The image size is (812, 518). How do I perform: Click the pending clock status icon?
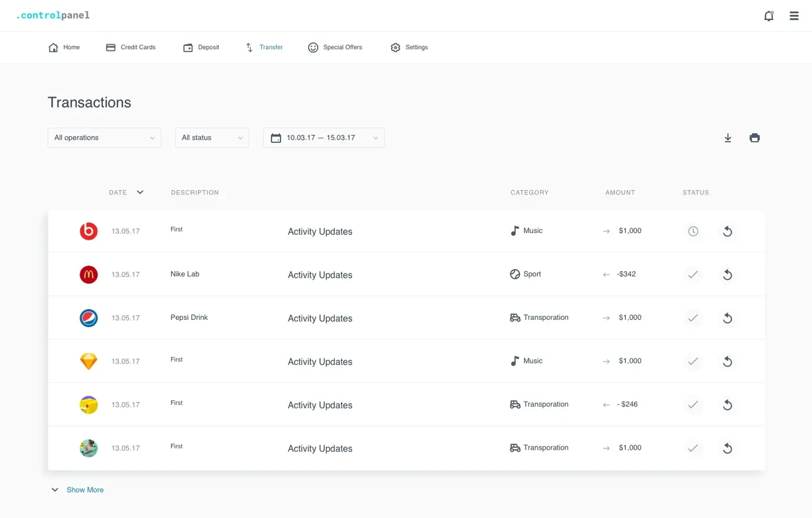pyautogui.click(x=693, y=231)
